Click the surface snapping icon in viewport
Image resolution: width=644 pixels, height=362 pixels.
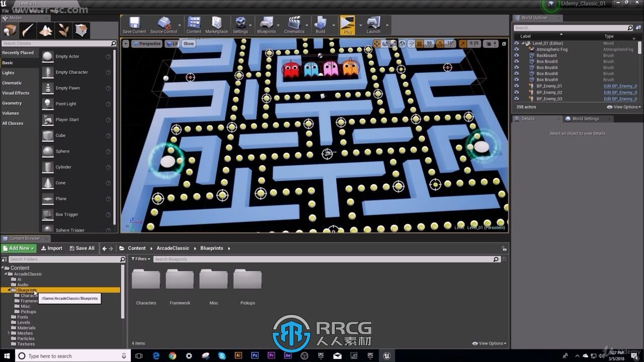pos(411,44)
